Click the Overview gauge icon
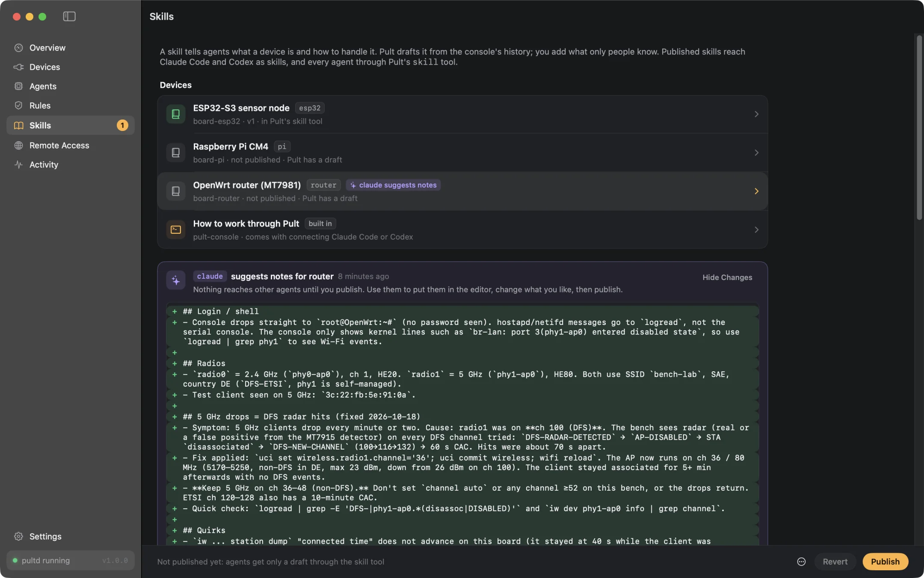The height and width of the screenshot is (578, 924). pos(18,48)
